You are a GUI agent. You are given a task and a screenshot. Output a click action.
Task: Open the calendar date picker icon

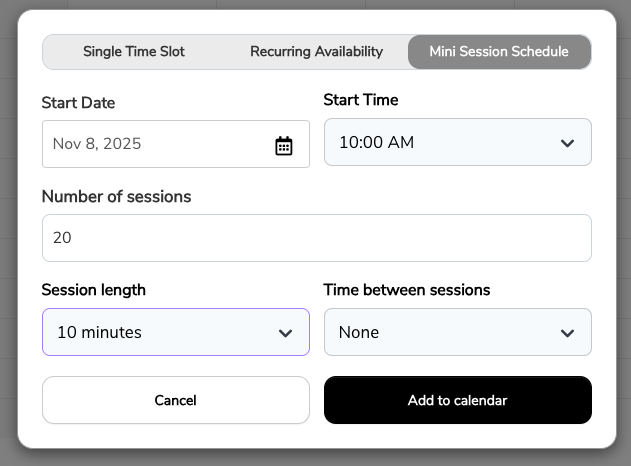(284, 145)
